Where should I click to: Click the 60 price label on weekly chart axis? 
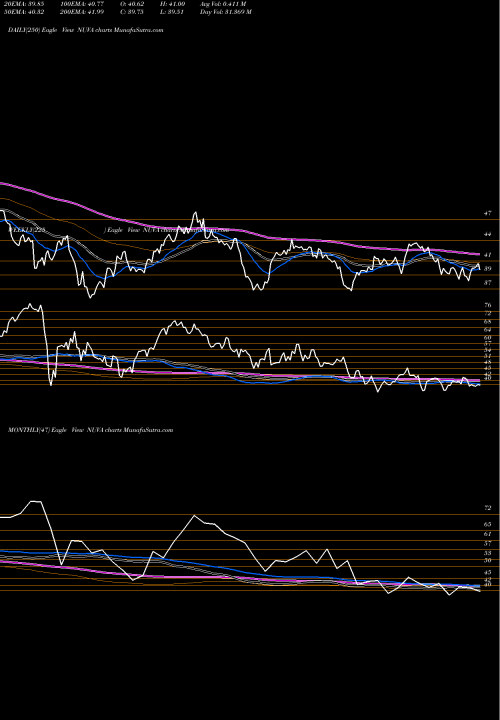pos(487,338)
